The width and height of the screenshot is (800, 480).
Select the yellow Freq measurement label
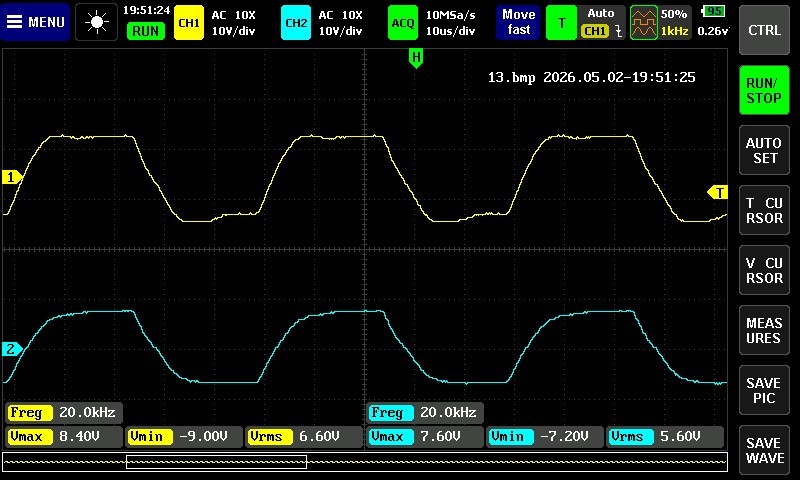click(29, 413)
